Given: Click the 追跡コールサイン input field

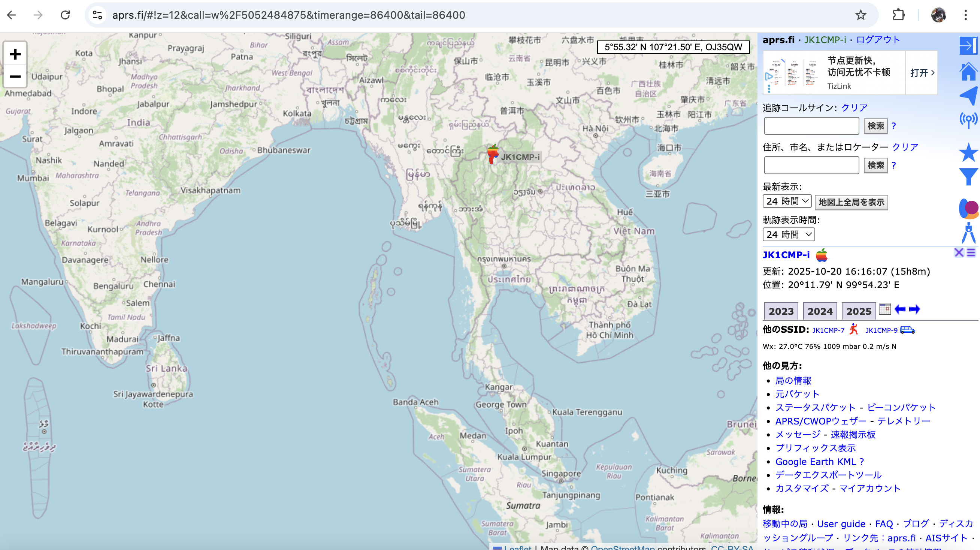Looking at the screenshot, I should coord(811,126).
